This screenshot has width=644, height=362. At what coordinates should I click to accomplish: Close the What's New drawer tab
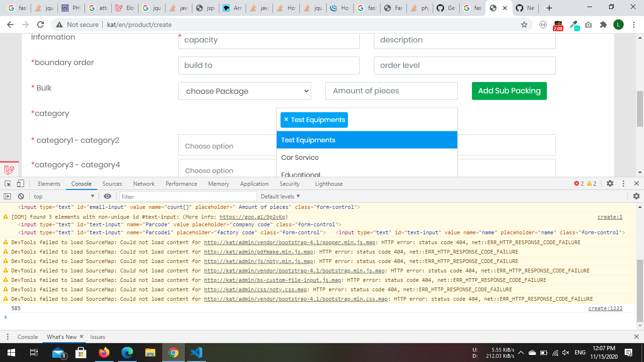82,337
